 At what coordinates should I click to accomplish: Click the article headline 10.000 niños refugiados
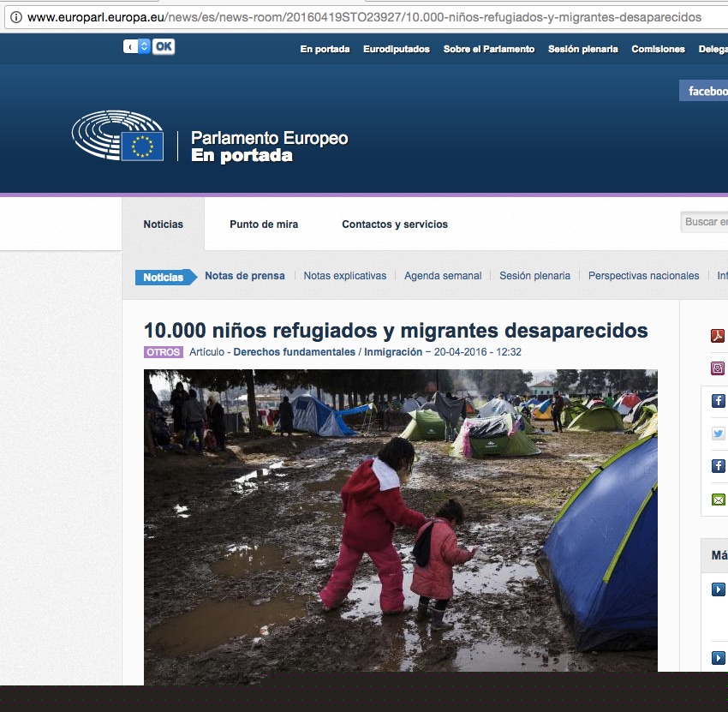point(396,331)
